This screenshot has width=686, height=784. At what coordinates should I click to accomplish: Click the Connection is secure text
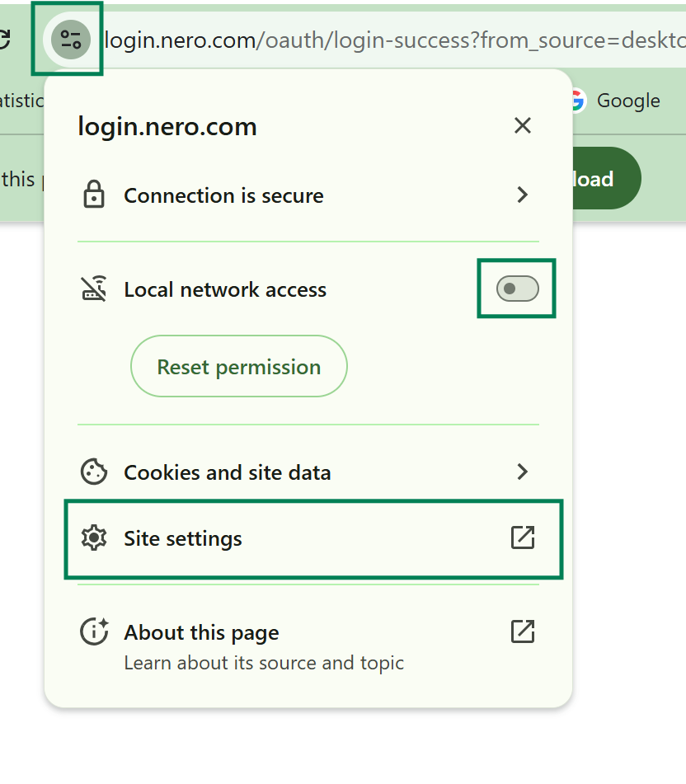(x=223, y=195)
